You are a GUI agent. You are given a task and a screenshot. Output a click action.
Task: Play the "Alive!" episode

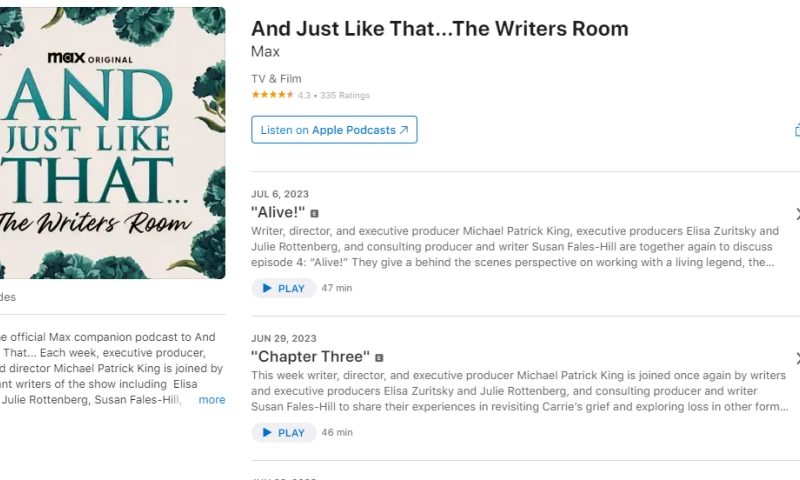[283, 288]
